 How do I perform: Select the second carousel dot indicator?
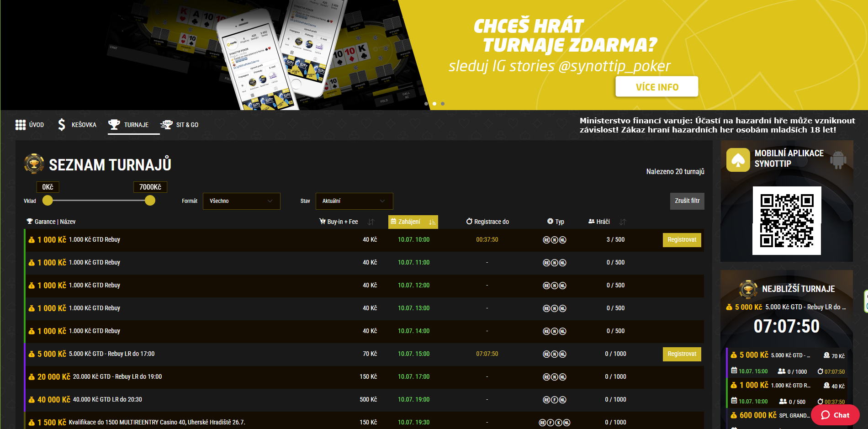[434, 104]
